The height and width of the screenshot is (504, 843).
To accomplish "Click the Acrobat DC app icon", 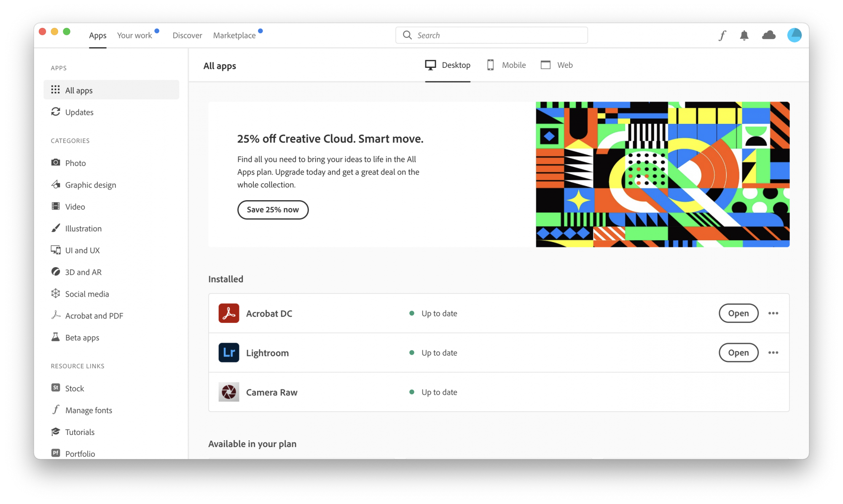I will (x=229, y=314).
